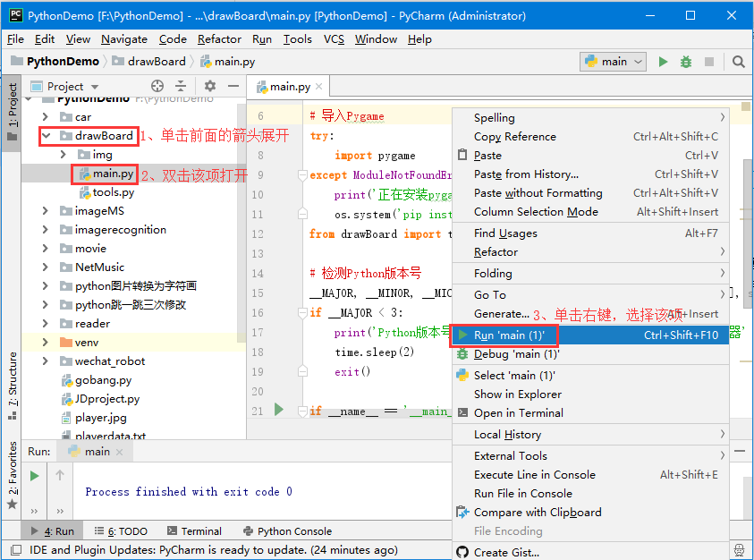
Task: Open Project panel settings gear
Action: [x=210, y=86]
